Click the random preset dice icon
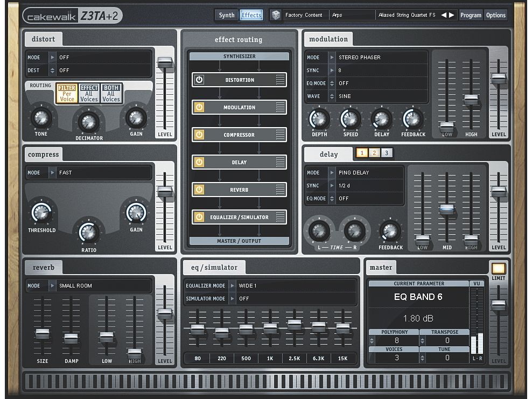The height and width of the screenshot is (399, 532). point(276,15)
